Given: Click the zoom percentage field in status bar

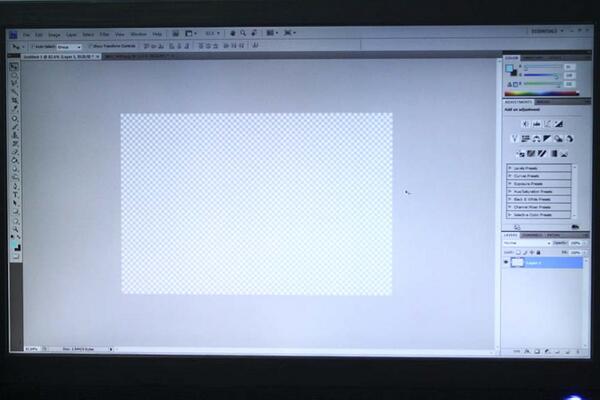Looking at the screenshot, I should [x=31, y=349].
